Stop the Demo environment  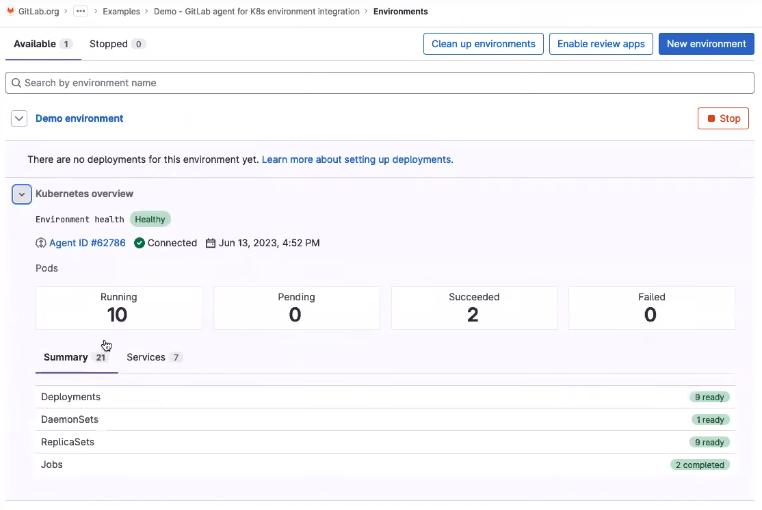(x=722, y=118)
